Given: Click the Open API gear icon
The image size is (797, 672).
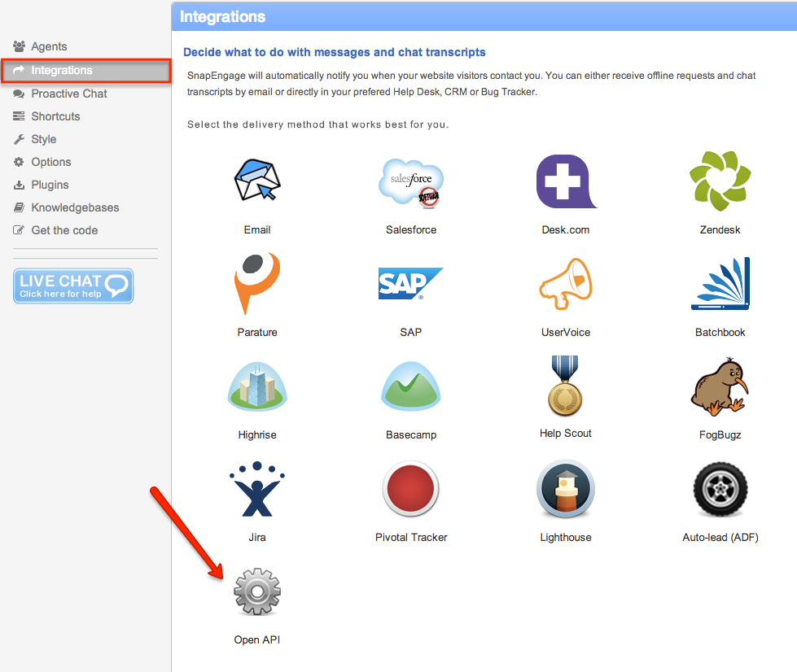Looking at the screenshot, I should point(257,591).
